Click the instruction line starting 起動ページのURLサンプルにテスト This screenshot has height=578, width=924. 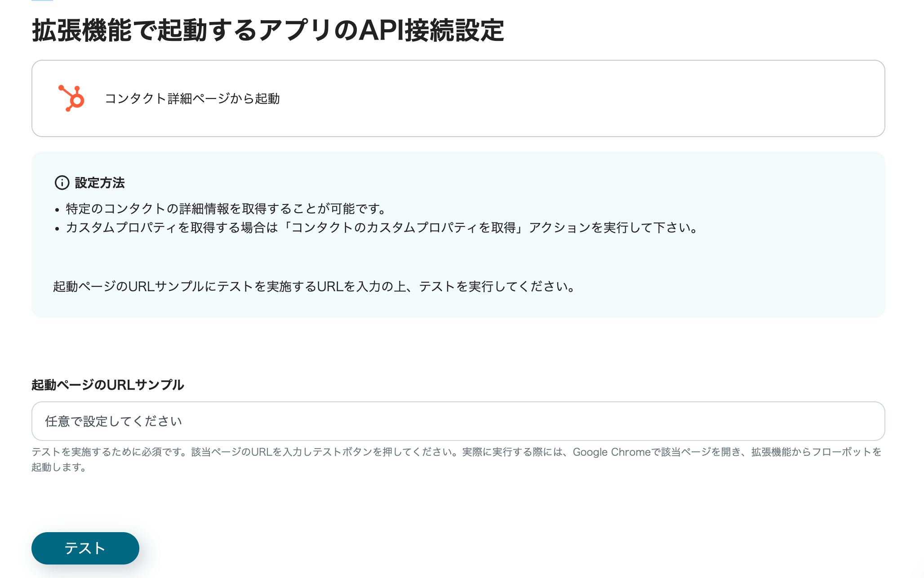[314, 286]
